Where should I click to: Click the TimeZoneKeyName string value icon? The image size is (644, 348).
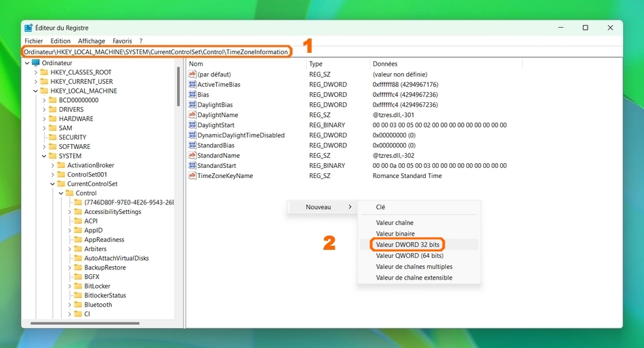(192, 176)
